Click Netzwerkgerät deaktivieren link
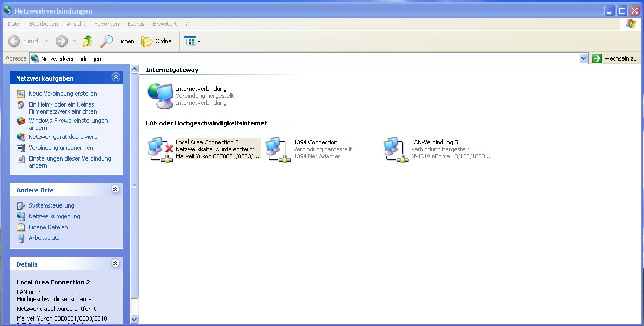The image size is (644, 326). click(64, 137)
